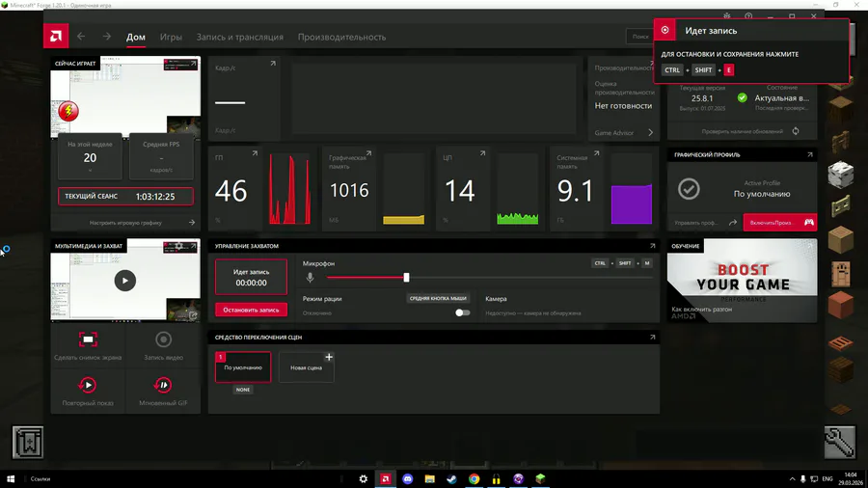Click the Текущий сеанс timer box

tap(125, 197)
